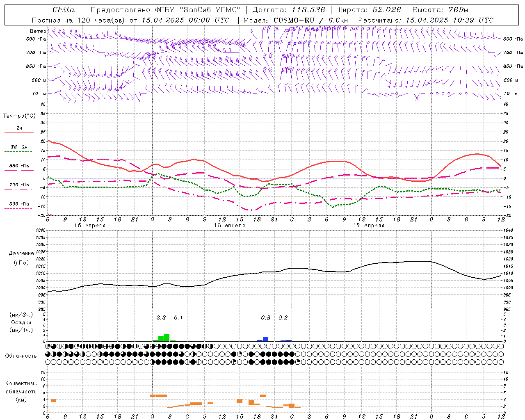Click the 'Широта: 52.026' latitude value
The image size is (525, 420).
tap(369, 10)
